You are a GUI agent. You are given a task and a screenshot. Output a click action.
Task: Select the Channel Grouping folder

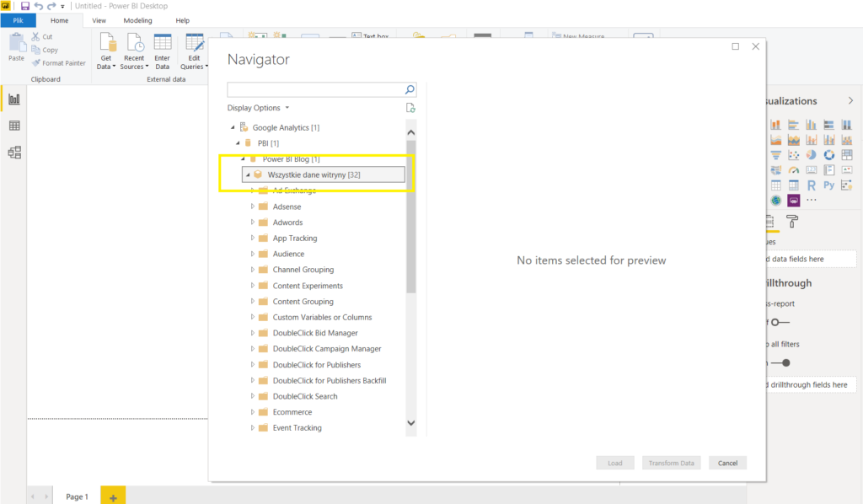tap(303, 270)
